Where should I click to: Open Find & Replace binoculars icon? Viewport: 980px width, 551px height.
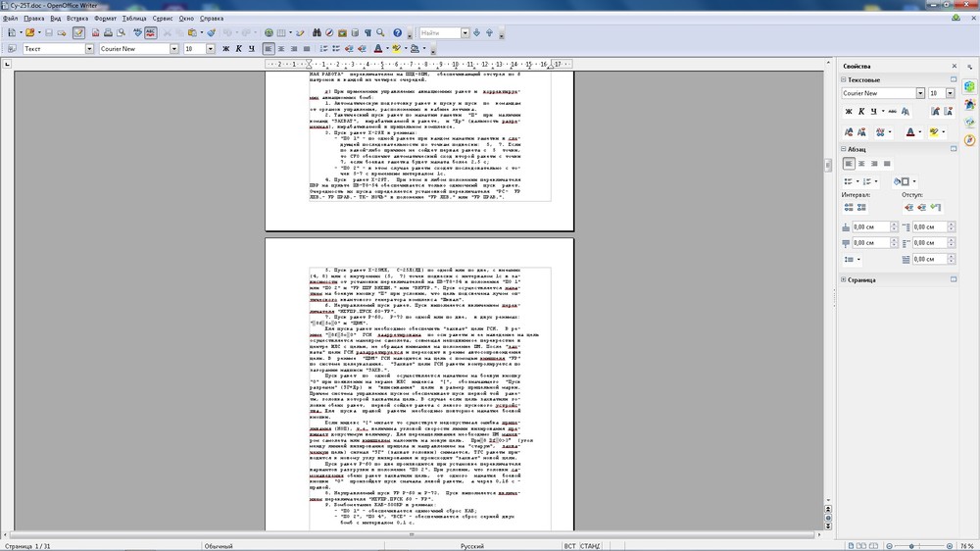click(x=317, y=32)
